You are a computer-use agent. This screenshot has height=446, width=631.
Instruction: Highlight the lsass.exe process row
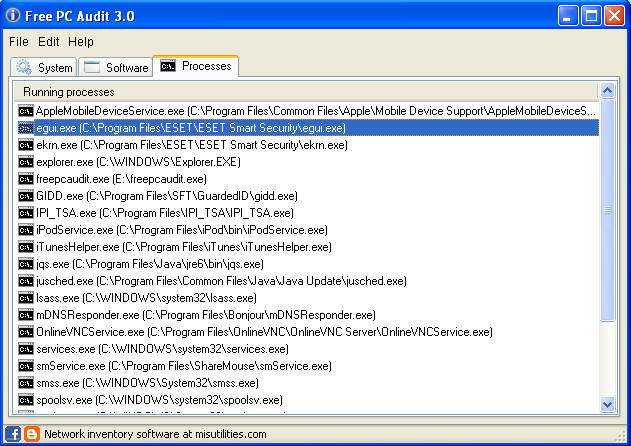point(308,298)
